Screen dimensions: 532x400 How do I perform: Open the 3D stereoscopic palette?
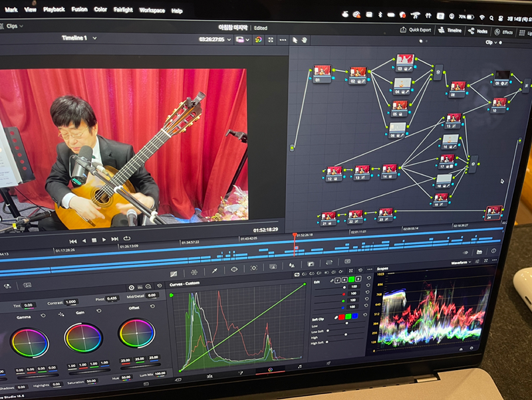(x=347, y=261)
